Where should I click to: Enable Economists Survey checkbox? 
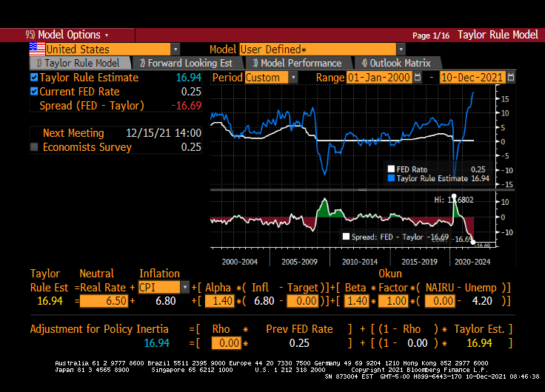[34, 147]
